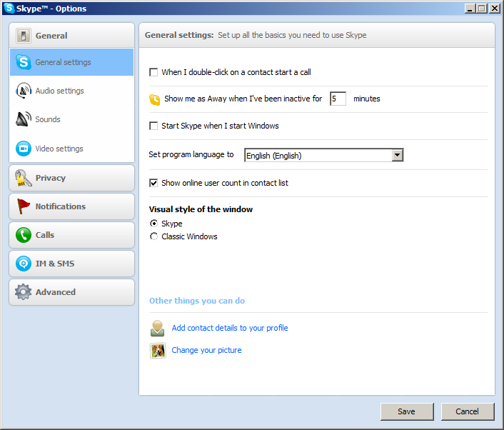Image resolution: width=504 pixels, height=430 pixels.
Task: Click the dog picture thumbnail
Action: tap(158, 351)
